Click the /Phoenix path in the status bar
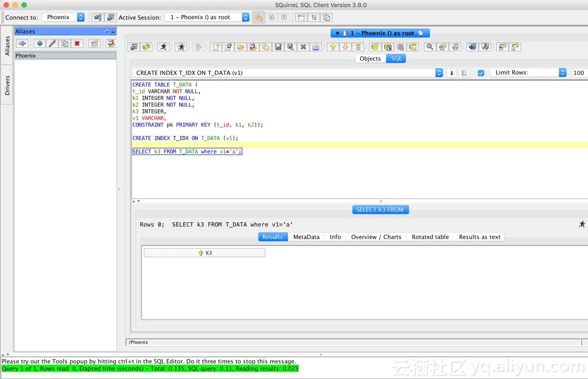Image resolution: width=588 pixels, height=379 pixels. pyautogui.click(x=139, y=342)
